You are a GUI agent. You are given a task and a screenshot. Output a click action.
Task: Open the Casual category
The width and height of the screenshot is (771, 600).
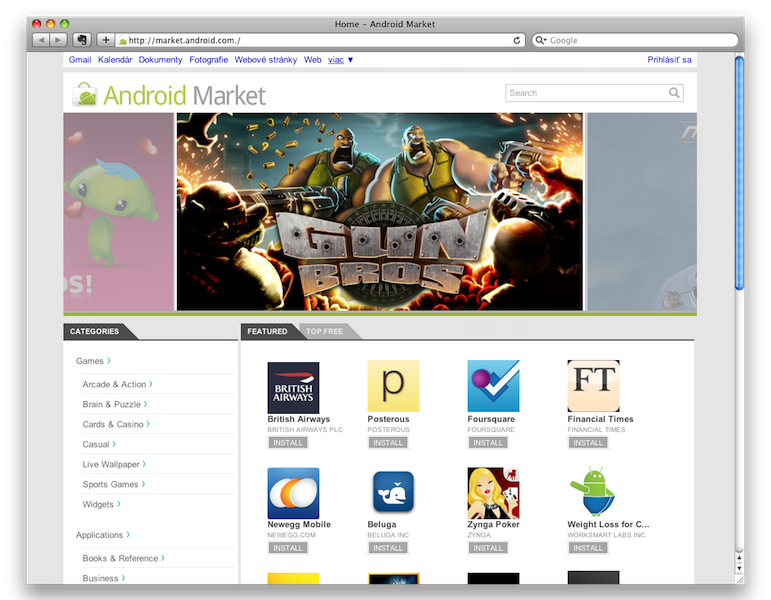(x=99, y=444)
